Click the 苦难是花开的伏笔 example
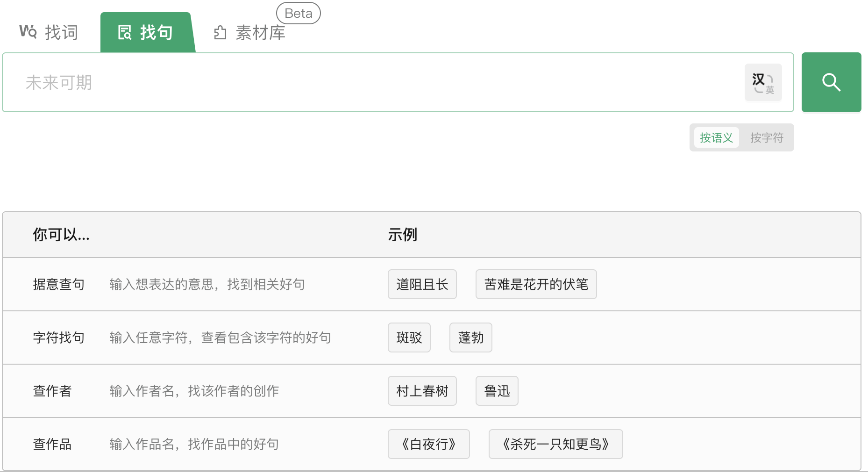The image size is (868, 474). click(536, 284)
